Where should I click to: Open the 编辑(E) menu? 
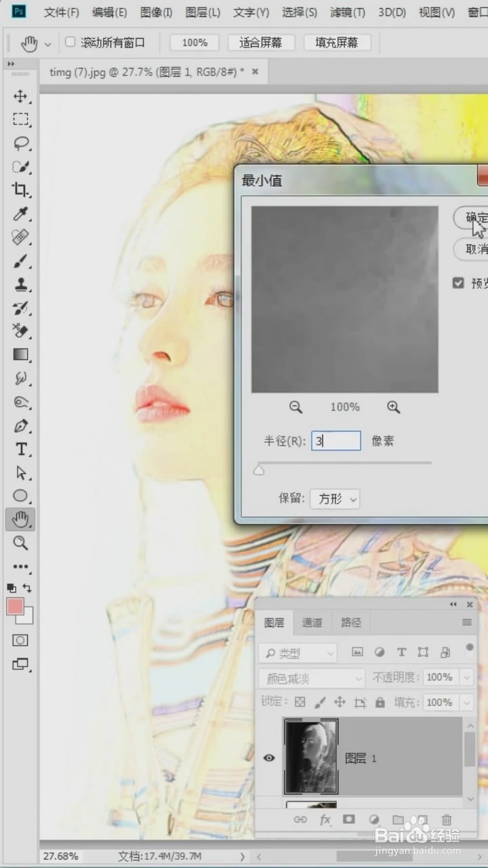[x=109, y=12]
